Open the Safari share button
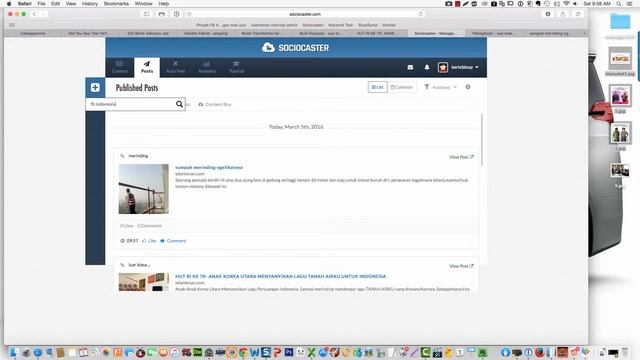 (563, 14)
